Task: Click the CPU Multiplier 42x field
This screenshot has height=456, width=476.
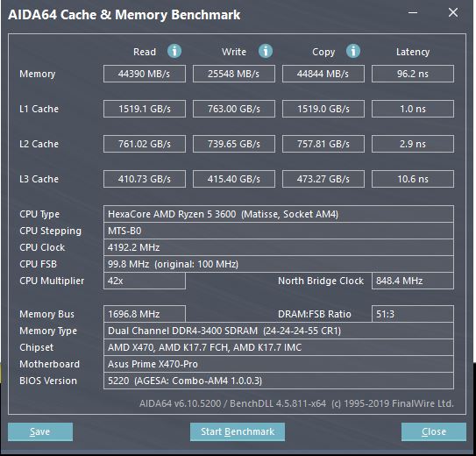Action: tap(145, 281)
